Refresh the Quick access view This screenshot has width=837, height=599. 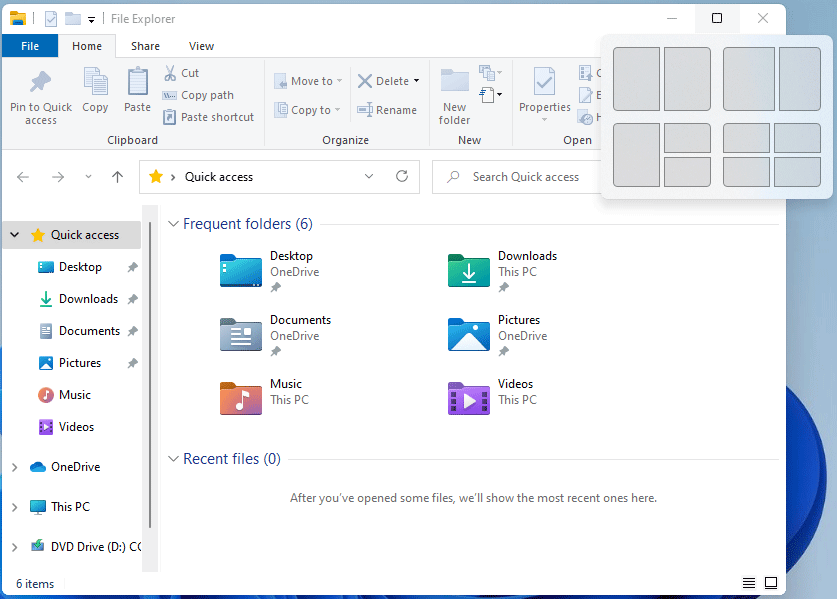402,177
